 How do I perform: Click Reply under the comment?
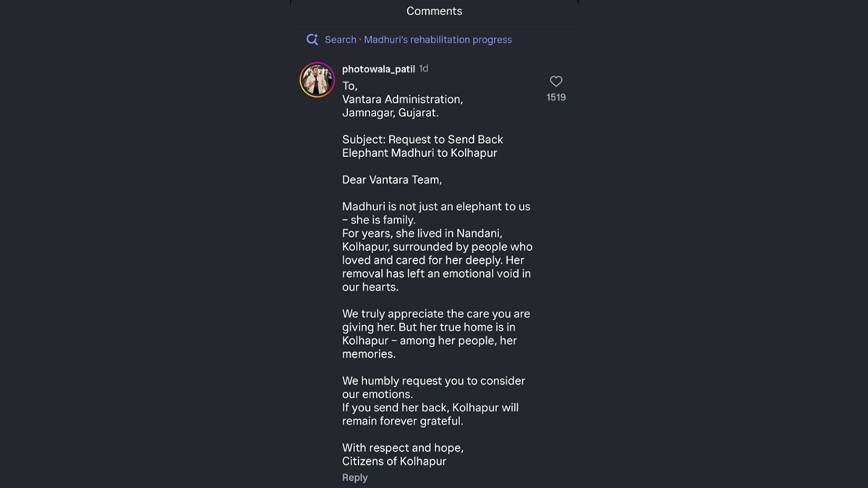(354, 477)
